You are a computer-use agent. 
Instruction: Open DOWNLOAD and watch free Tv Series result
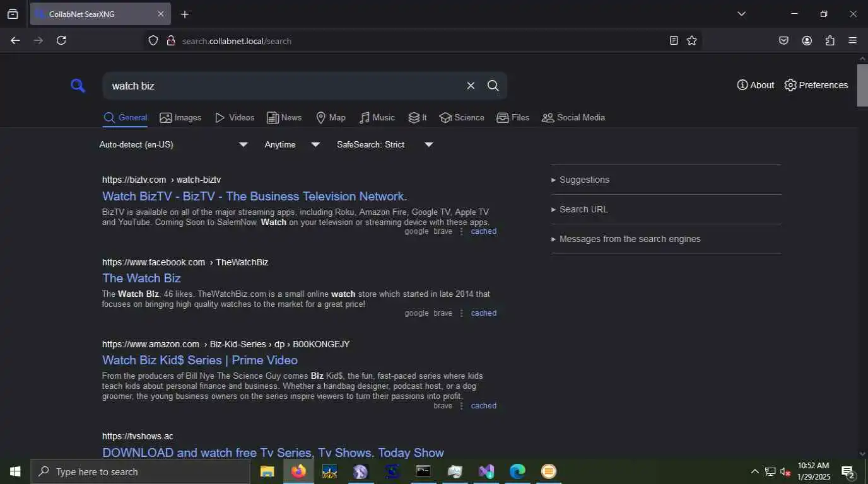(x=273, y=452)
